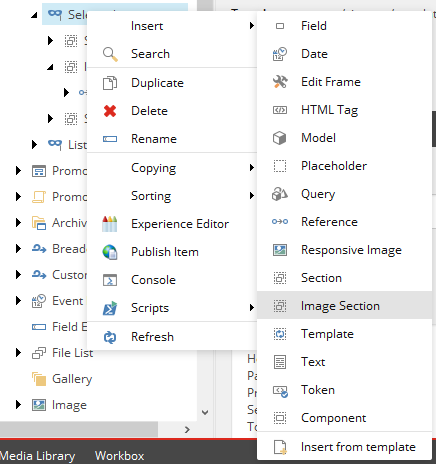Click the Publish Item globe icon
The image size is (436, 464).
(110, 252)
